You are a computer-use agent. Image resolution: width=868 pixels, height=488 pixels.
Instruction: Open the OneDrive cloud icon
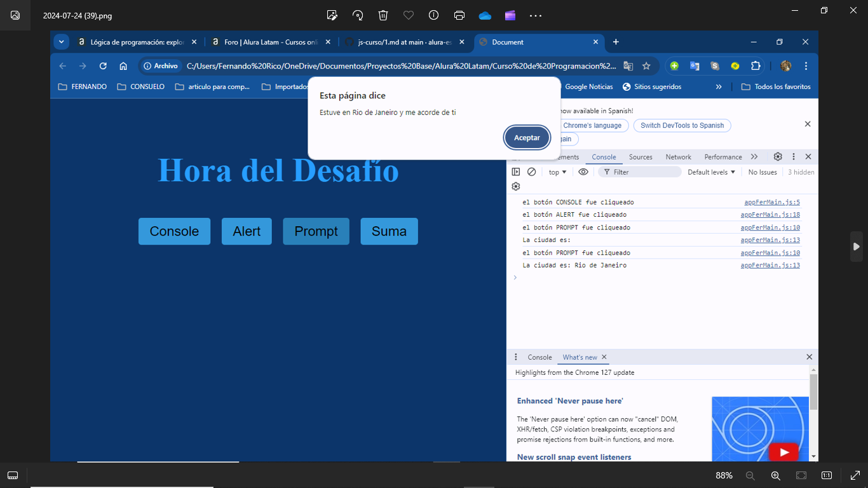[485, 15]
